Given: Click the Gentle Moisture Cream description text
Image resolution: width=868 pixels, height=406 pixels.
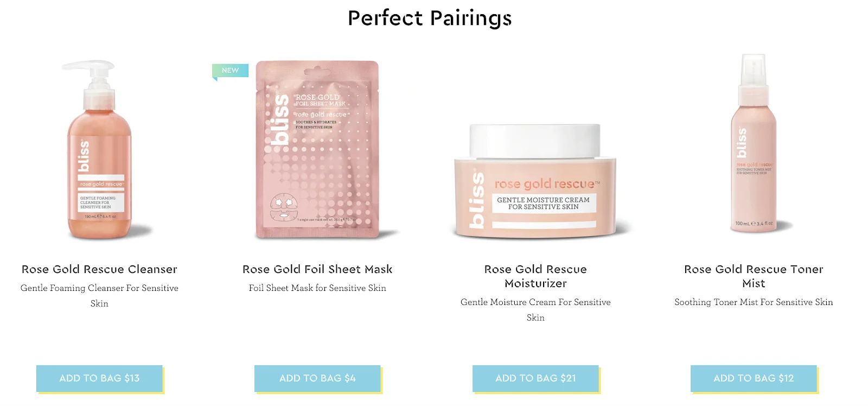Looking at the screenshot, I should (x=535, y=310).
